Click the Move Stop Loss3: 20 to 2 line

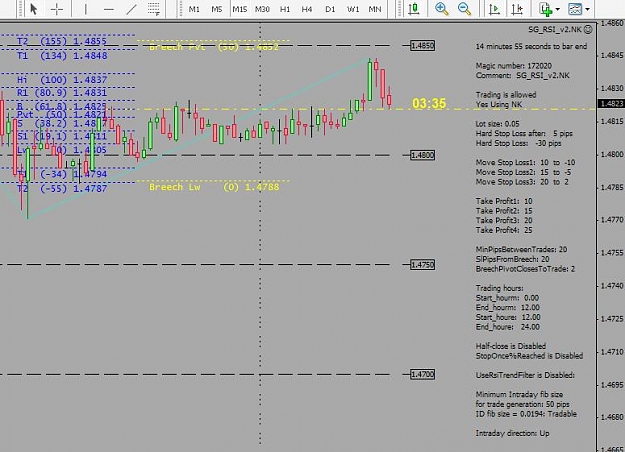(x=522, y=182)
